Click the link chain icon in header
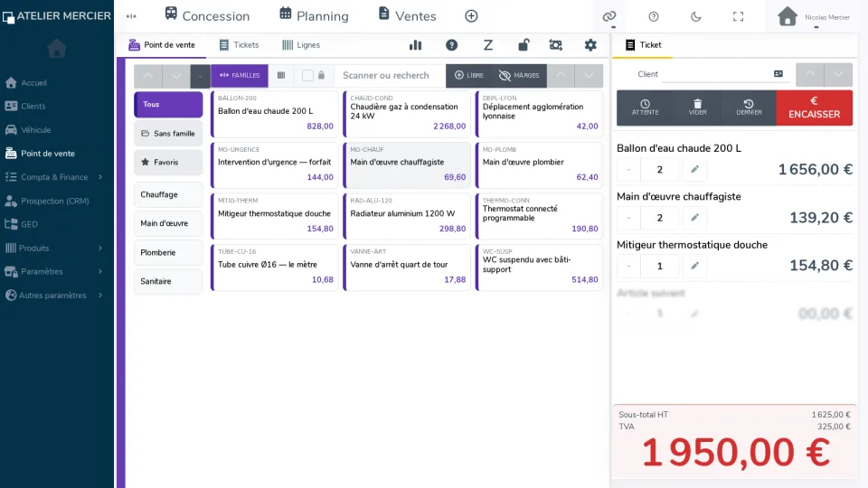Viewport: 868px width, 488px height. tap(609, 16)
